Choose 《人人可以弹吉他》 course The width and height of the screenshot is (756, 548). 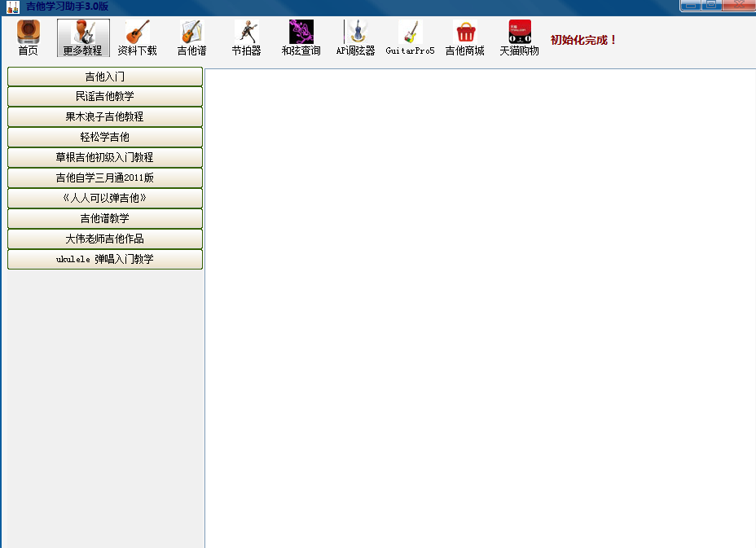105,198
